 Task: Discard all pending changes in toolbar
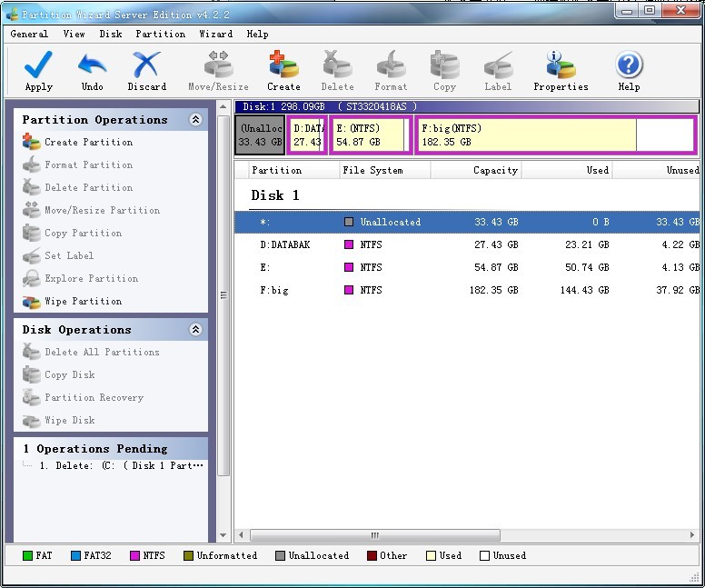146,71
